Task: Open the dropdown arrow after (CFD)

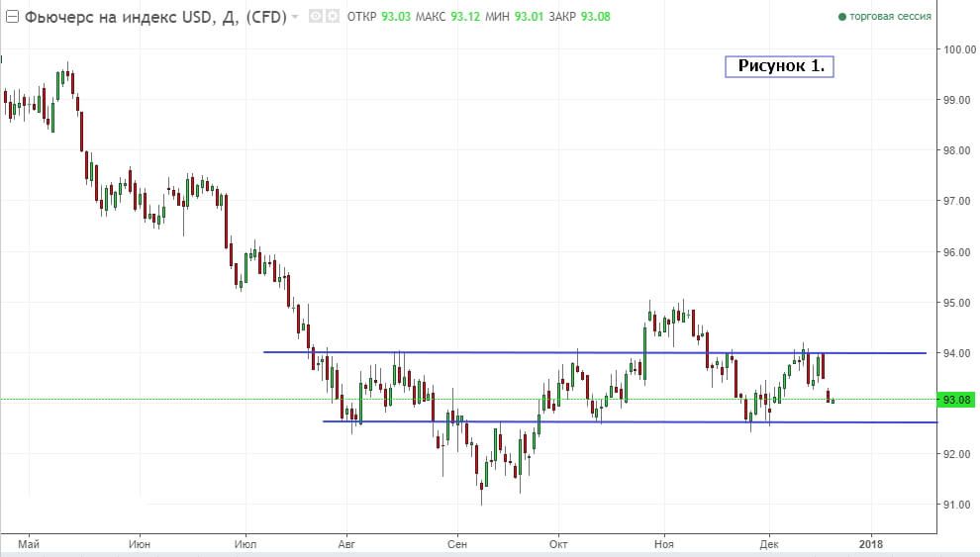Action: click(296, 18)
